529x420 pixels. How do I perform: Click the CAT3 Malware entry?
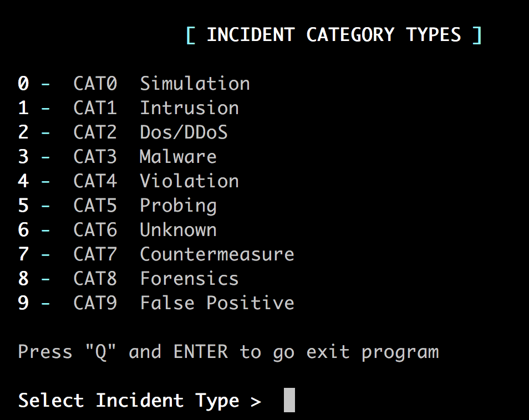pos(117,157)
